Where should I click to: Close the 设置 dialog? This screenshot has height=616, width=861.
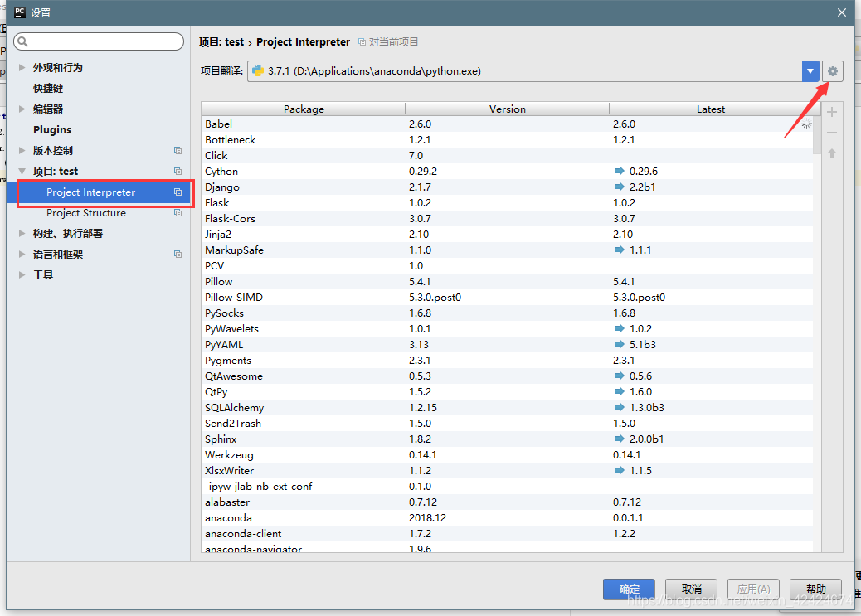842,12
